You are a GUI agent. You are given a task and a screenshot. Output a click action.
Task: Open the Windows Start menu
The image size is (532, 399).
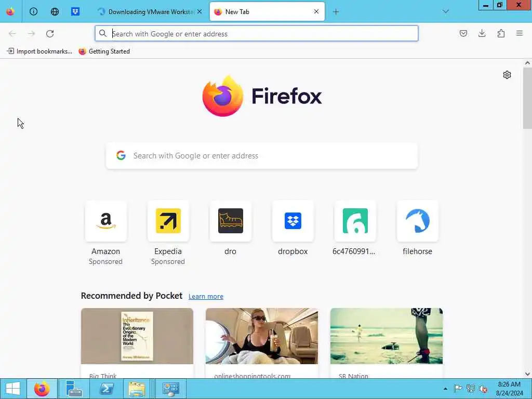click(12, 389)
